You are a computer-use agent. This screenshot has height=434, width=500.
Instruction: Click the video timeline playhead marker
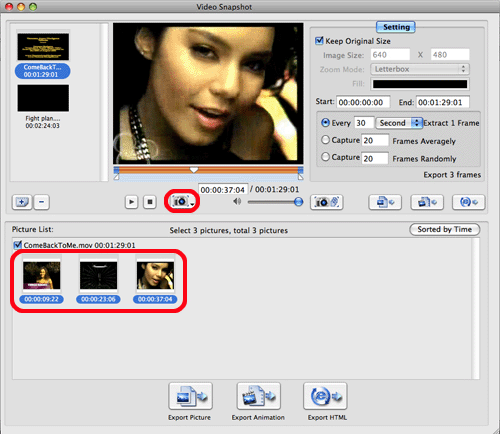(x=194, y=170)
